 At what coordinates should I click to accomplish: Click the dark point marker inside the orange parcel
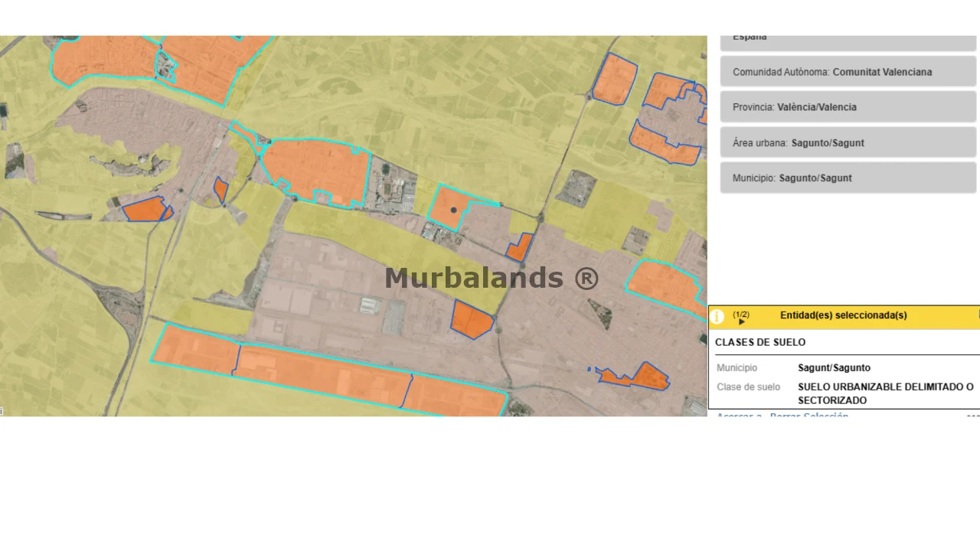point(453,210)
